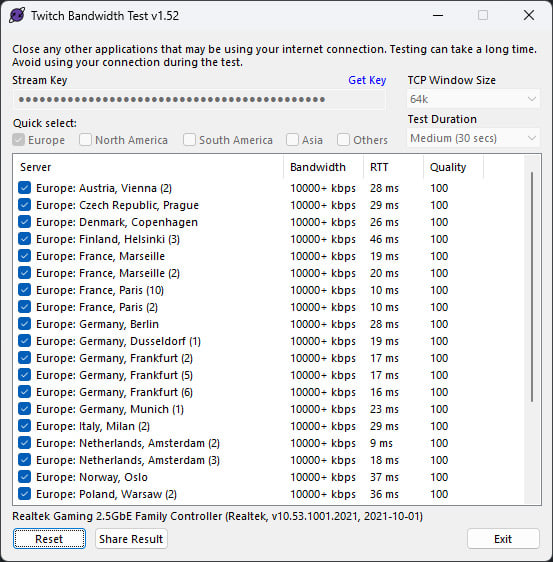The height and width of the screenshot is (562, 553).
Task: Sort the list by Server column header
Action: pos(148,167)
